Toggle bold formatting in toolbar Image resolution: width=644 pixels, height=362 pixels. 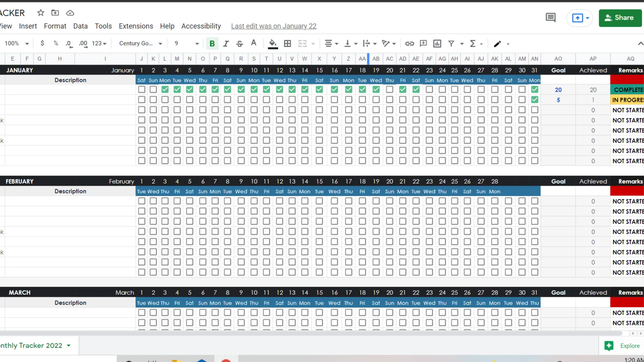coord(212,44)
